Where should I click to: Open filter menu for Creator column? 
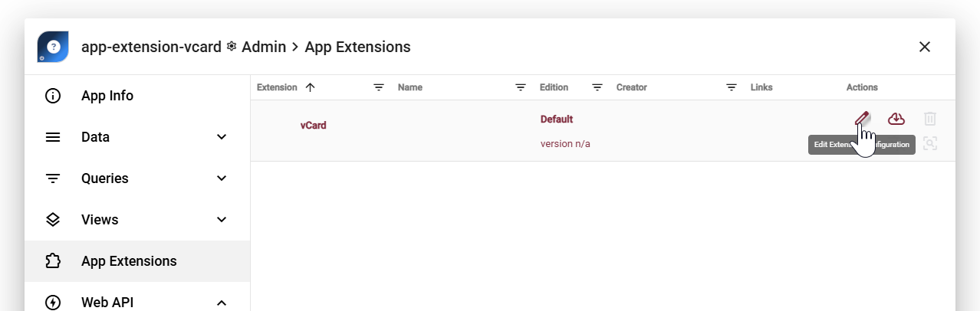click(x=732, y=87)
